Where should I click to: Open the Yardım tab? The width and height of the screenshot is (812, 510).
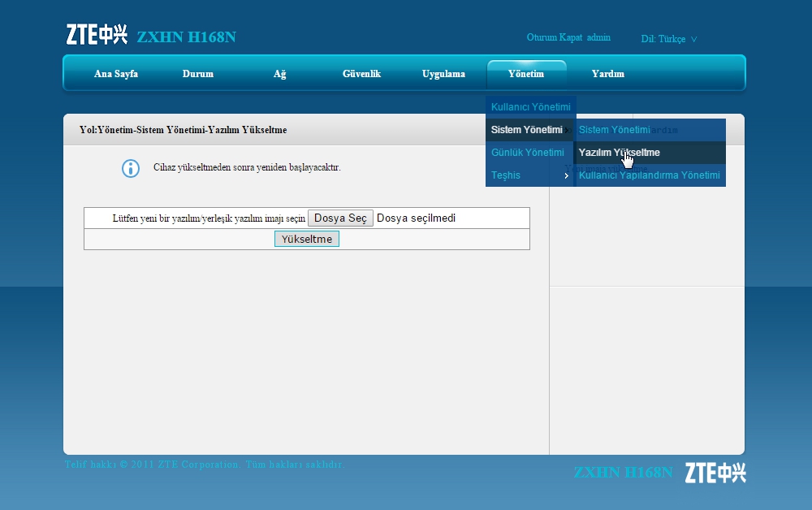pyautogui.click(x=608, y=74)
